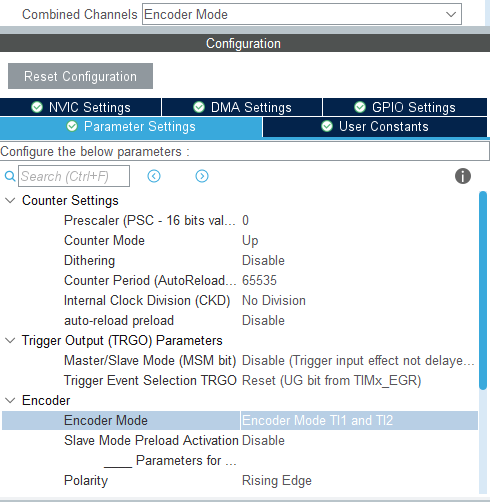Click the info icon beside search

463,176
